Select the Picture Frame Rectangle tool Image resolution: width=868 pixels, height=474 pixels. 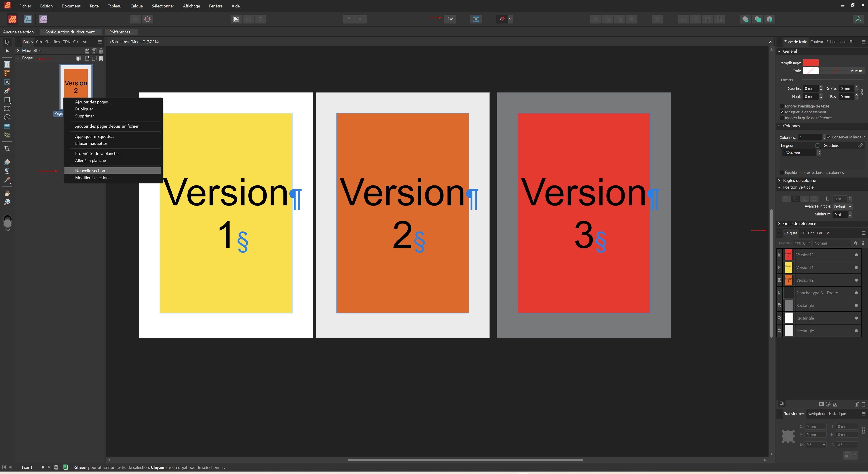click(x=7, y=108)
